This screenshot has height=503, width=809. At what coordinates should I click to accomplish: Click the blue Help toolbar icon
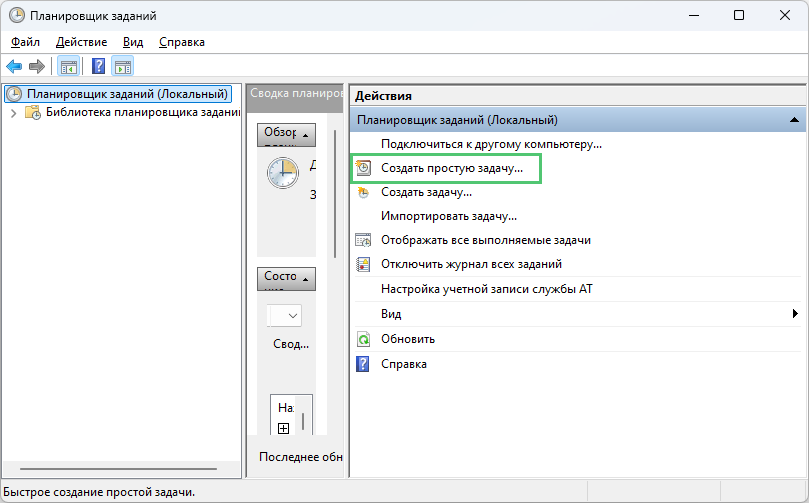pyautogui.click(x=98, y=66)
